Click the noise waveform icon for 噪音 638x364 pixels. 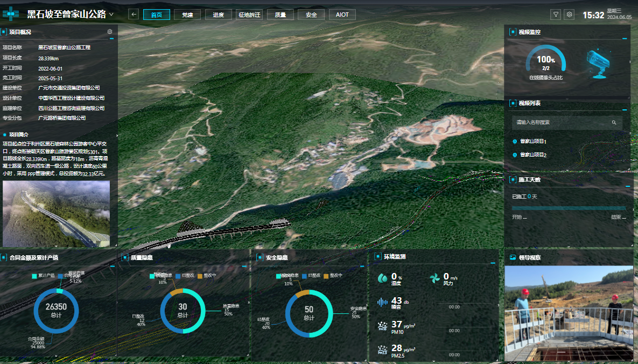point(382,302)
